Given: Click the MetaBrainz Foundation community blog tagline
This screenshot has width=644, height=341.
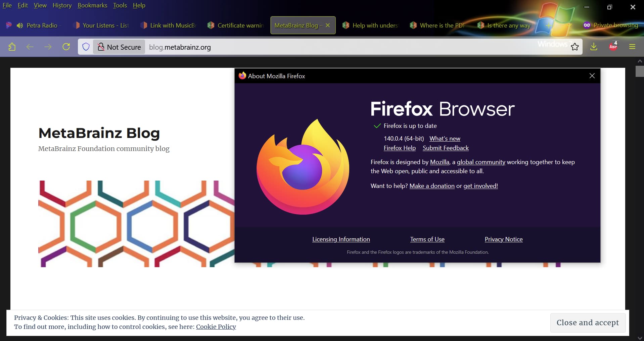Looking at the screenshot, I should tap(104, 149).
